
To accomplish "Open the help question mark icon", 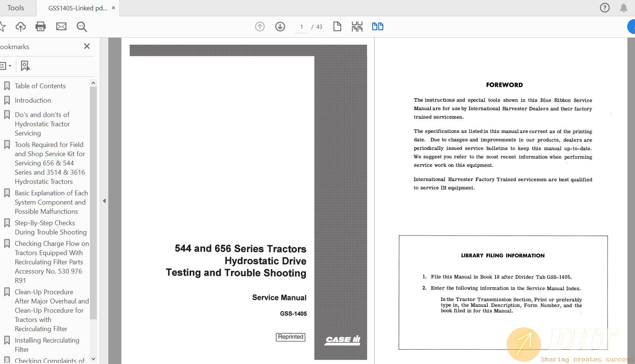I will [605, 8].
